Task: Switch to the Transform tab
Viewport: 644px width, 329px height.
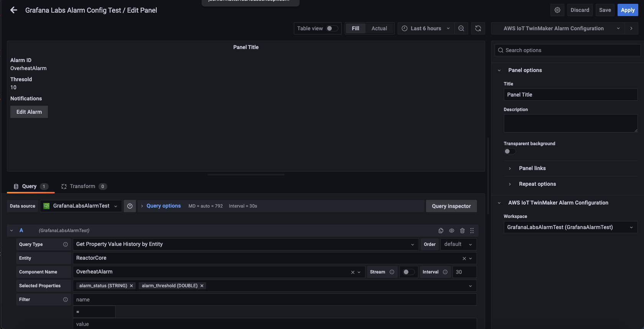Action: 82,187
